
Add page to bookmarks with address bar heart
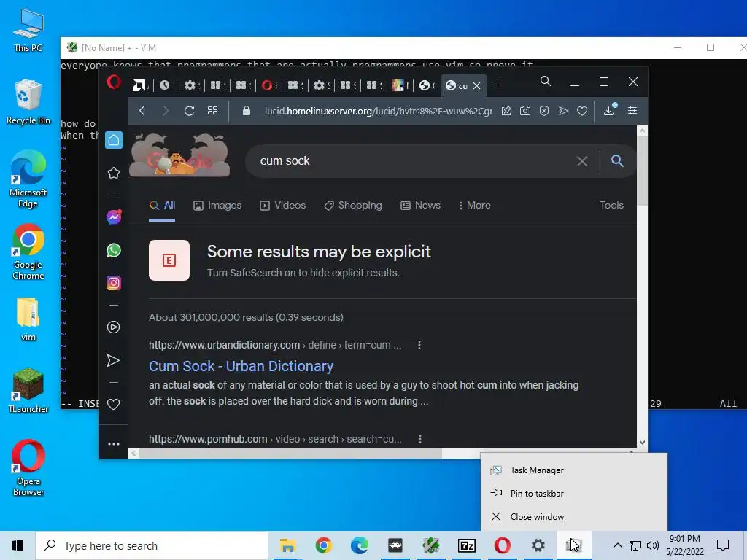(x=582, y=111)
